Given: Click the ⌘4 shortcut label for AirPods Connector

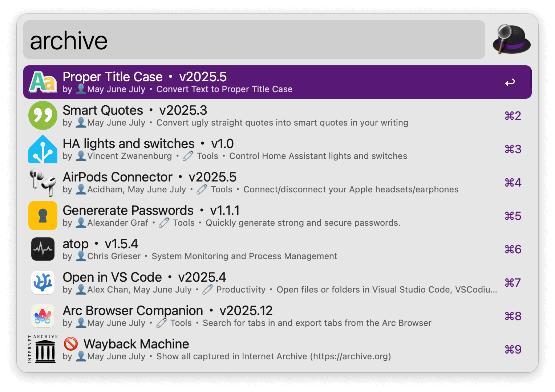Looking at the screenshot, I should pos(513,183).
